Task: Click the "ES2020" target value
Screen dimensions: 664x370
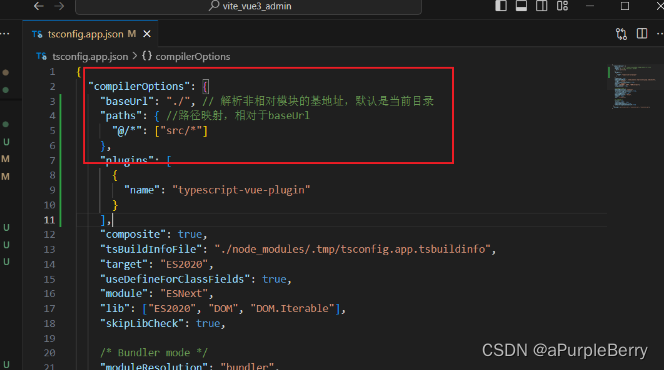Action: 184,264
